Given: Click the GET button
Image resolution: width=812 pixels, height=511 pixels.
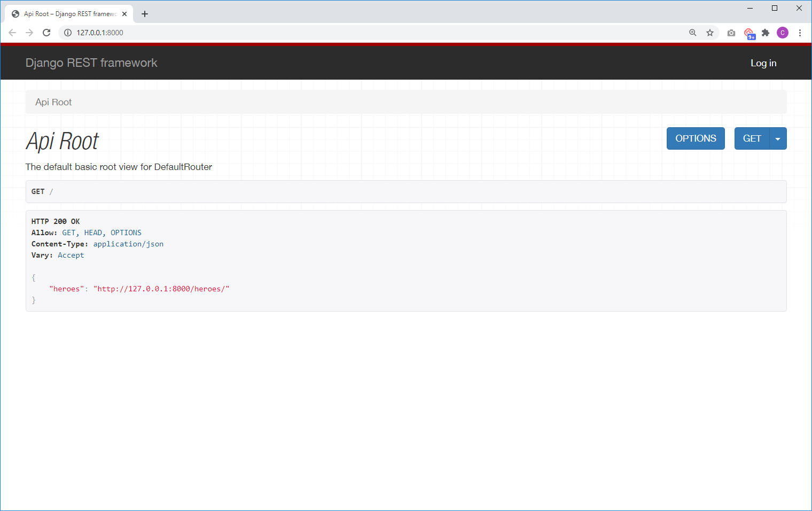Looking at the screenshot, I should 752,138.
